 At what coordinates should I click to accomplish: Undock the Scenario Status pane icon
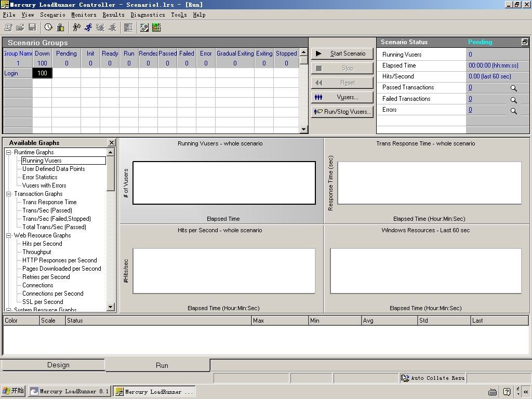point(525,42)
